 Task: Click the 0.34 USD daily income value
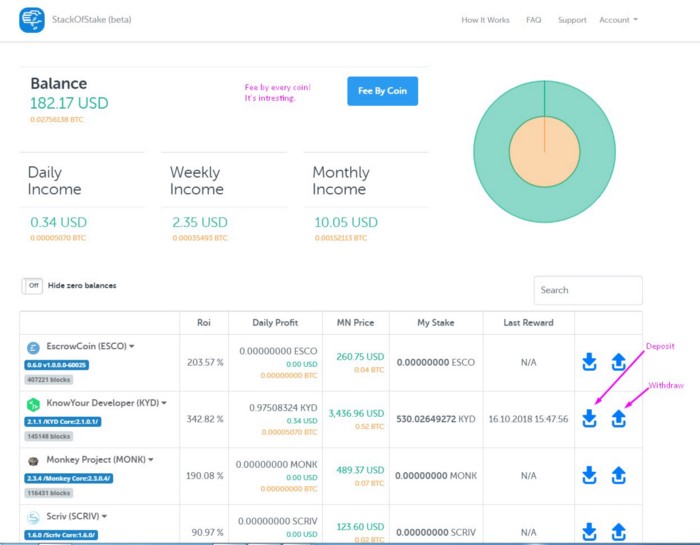click(x=58, y=222)
